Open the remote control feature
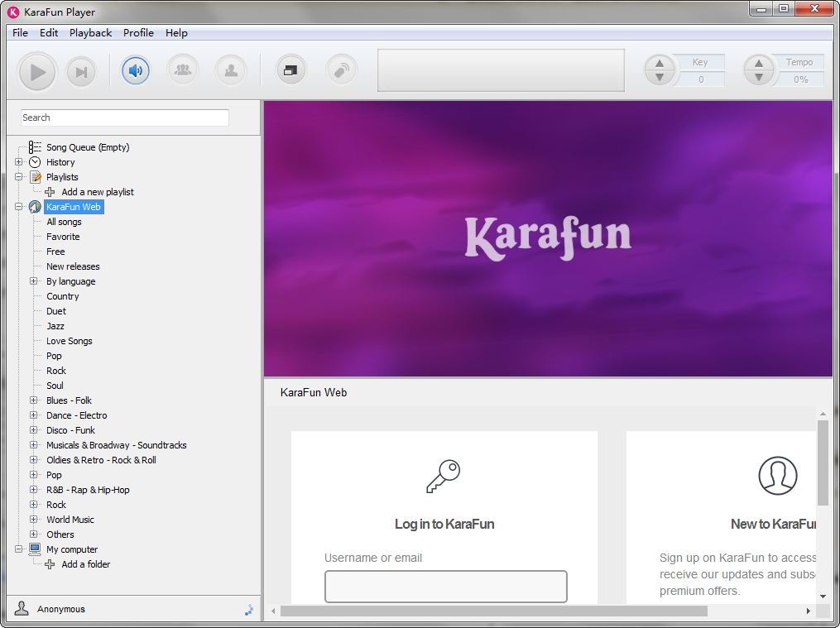Image resolution: width=840 pixels, height=628 pixels. click(x=339, y=70)
